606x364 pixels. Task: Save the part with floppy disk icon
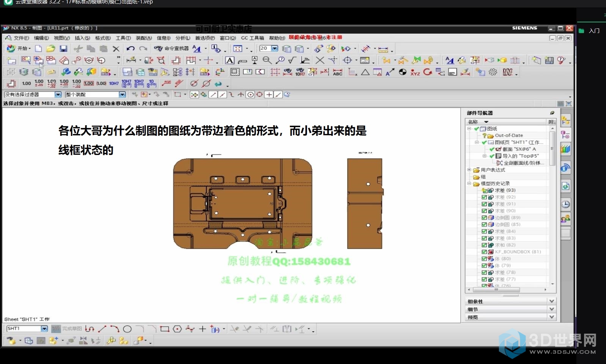63,49
